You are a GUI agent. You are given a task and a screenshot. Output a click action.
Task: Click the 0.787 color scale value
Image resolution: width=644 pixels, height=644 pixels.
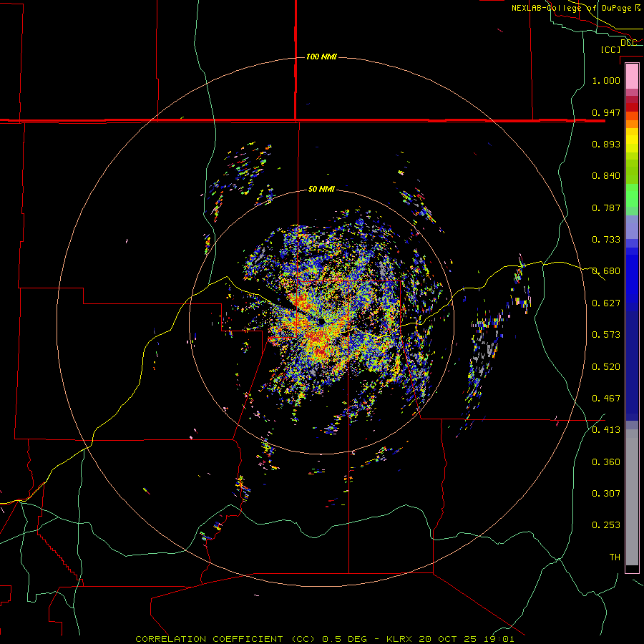click(x=606, y=208)
